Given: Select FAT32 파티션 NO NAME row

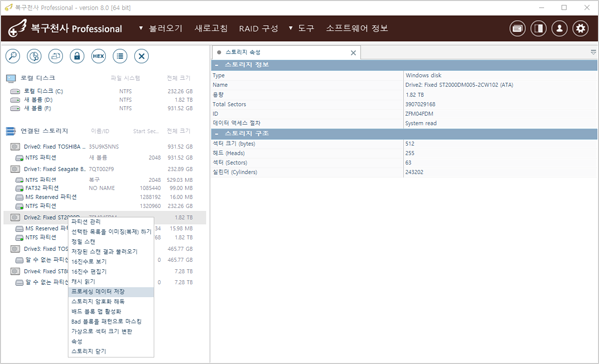Looking at the screenshot, I should pos(105,188).
